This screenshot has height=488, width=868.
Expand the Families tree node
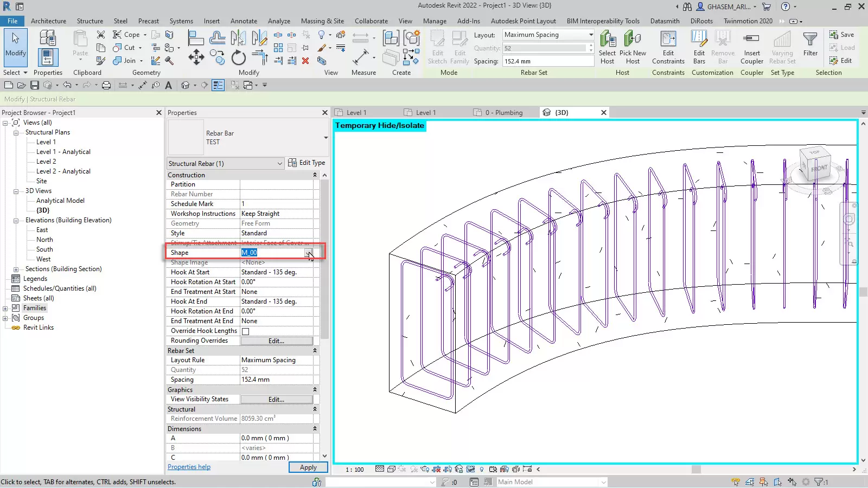[x=5, y=308]
